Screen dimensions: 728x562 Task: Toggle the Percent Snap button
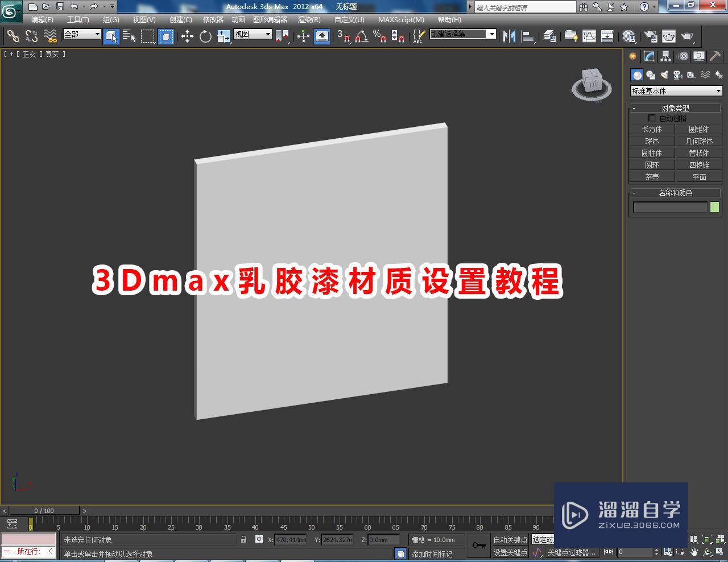point(380,36)
